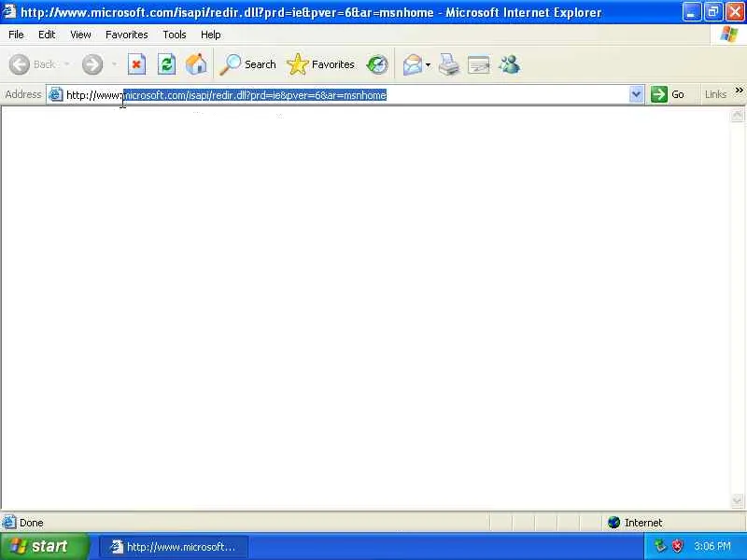Click the page icon in Address bar
This screenshot has height=560, width=747.
tap(55, 94)
